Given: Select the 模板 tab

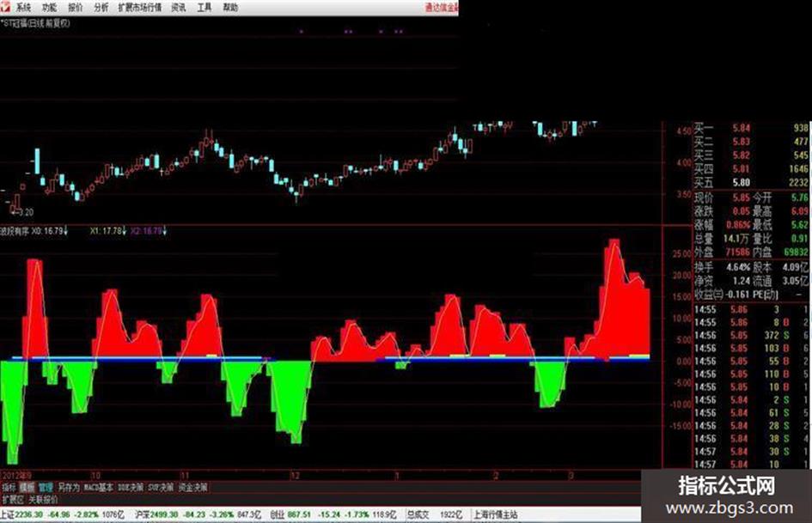Looking at the screenshot, I should [x=27, y=487].
